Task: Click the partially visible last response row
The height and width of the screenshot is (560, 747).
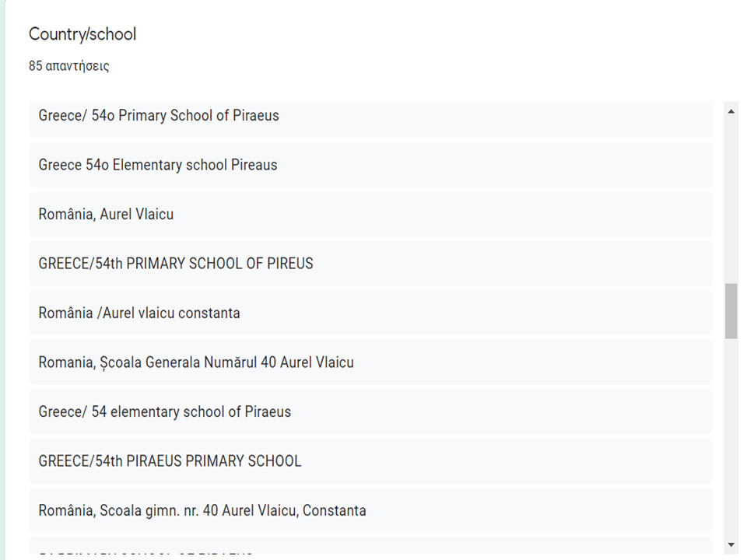Action: [x=370, y=548]
